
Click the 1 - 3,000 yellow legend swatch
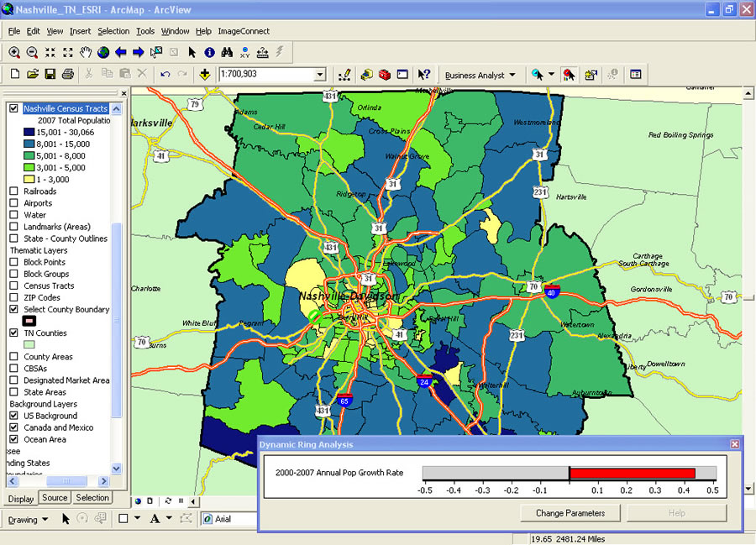tap(29, 179)
